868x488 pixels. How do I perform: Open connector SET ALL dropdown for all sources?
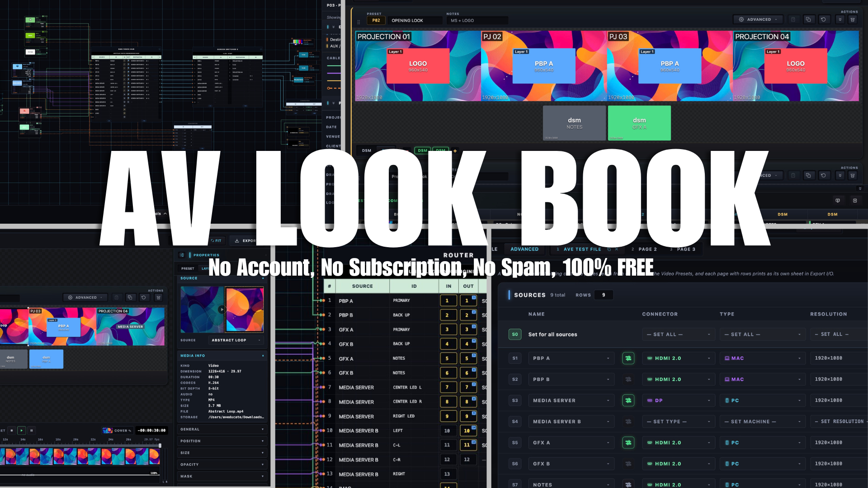(678, 334)
